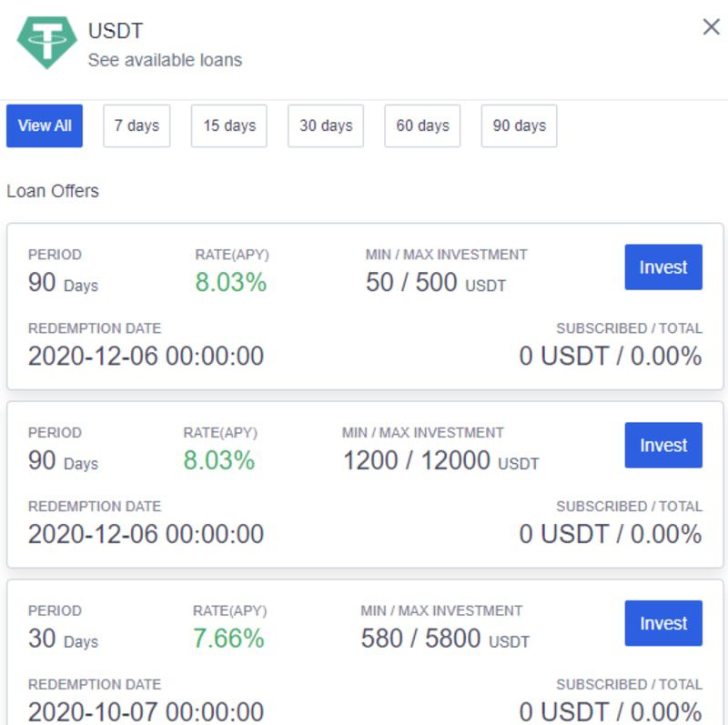
Task: Click the 580 / 5800 USDT investment range
Action: tap(445, 639)
